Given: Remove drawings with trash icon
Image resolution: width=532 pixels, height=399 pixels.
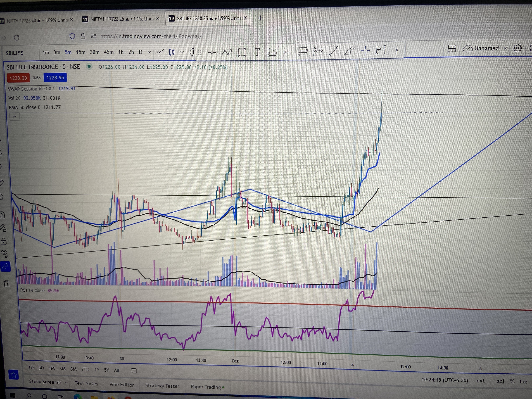Looking at the screenshot, I should [6, 284].
